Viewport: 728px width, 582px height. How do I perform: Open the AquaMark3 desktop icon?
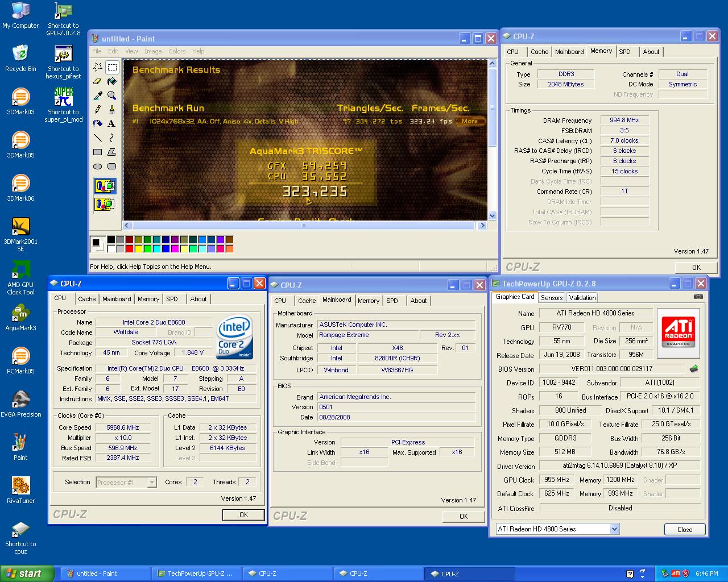tap(20, 317)
